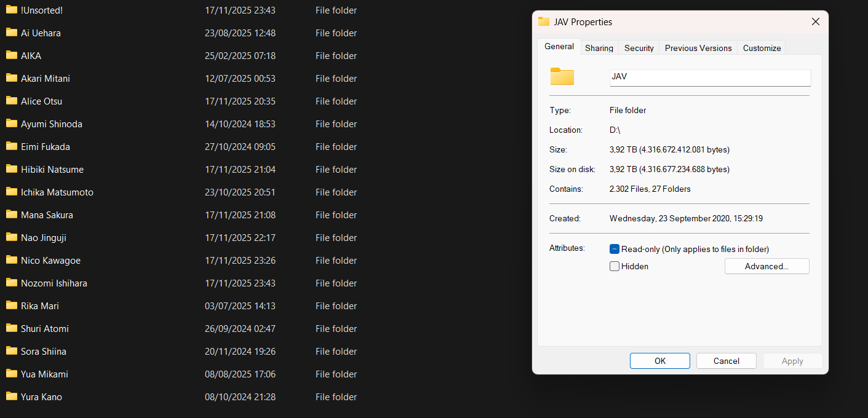Select the Akari Mitani folder icon
This screenshot has height=418, width=868.
point(12,78)
